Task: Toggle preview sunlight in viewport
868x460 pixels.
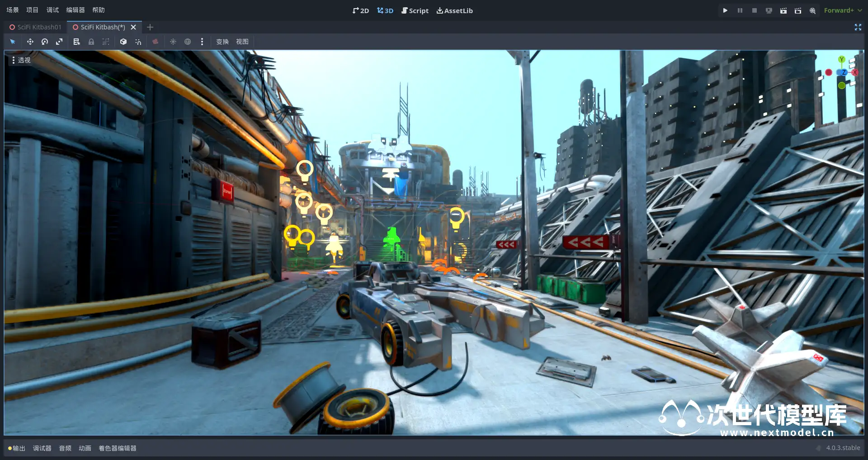Action: (x=173, y=42)
